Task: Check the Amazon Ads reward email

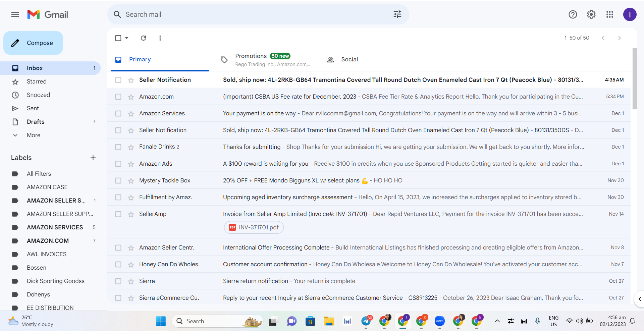Action: pyautogui.click(x=118, y=164)
